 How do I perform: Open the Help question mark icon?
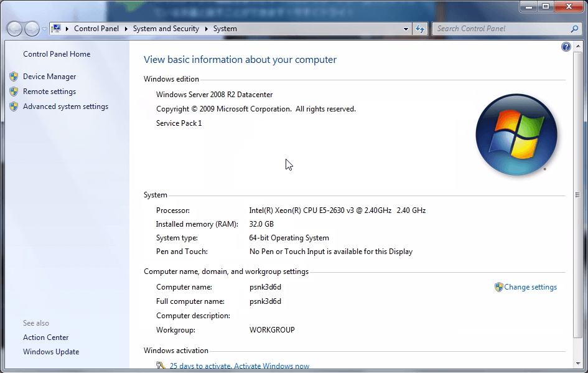(x=566, y=47)
